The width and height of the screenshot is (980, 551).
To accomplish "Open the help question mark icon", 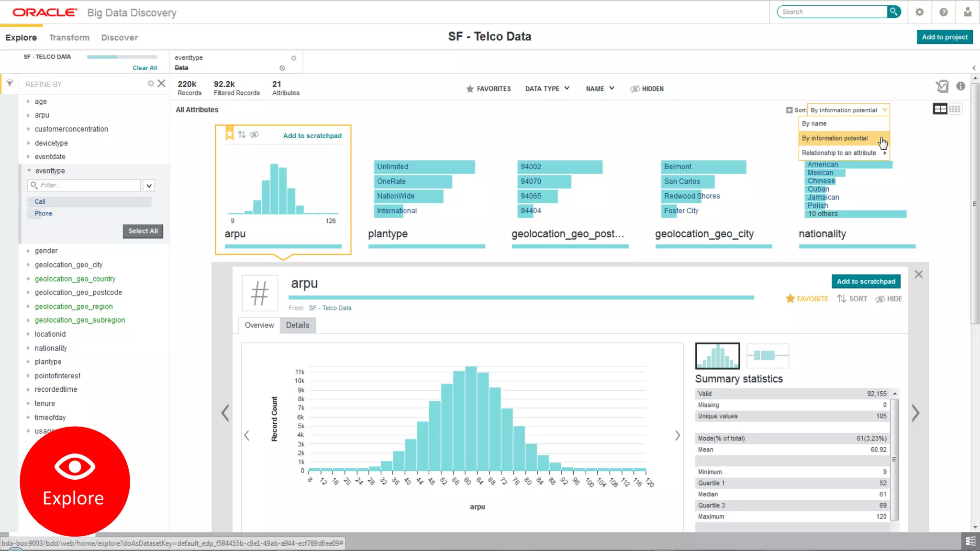I will click(x=943, y=12).
